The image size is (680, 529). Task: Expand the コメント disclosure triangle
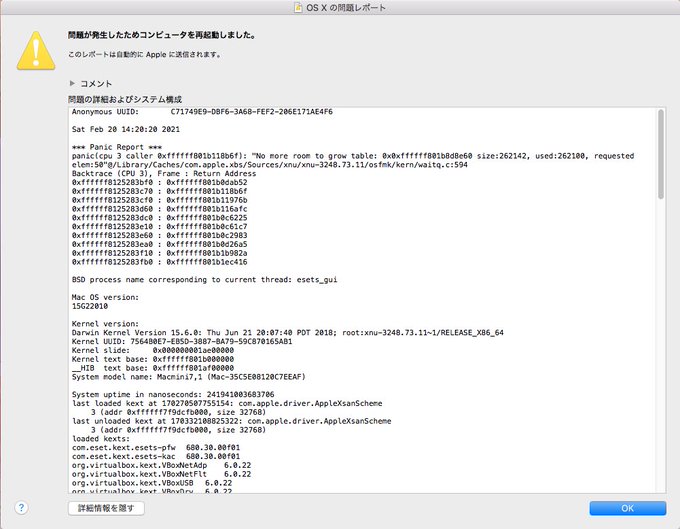pos(72,83)
